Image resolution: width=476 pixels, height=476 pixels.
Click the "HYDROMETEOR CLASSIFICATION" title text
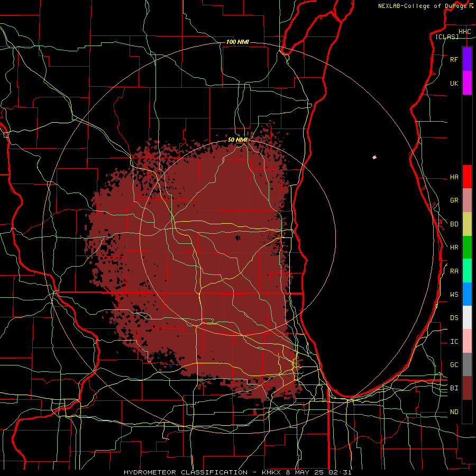pyautogui.click(x=186, y=472)
